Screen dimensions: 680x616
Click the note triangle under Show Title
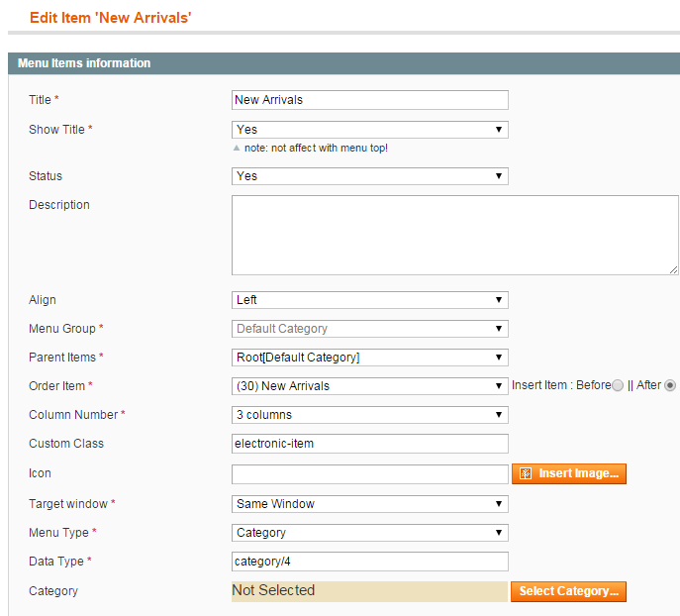(x=237, y=148)
